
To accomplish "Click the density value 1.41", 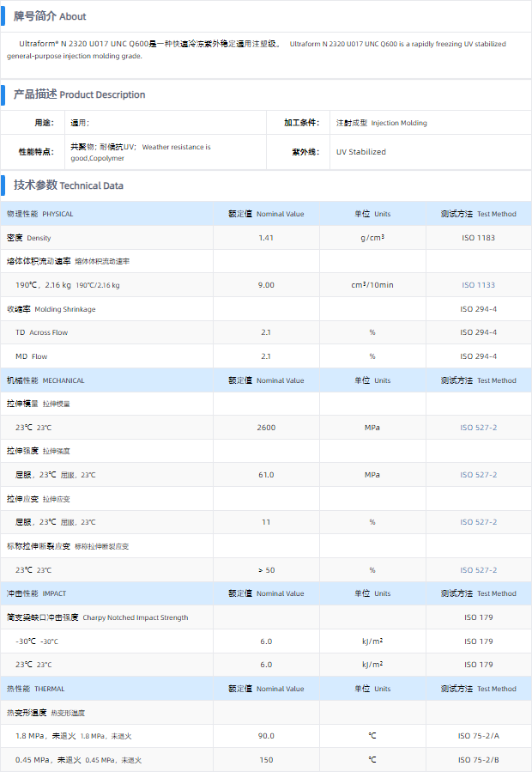I will [x=266, y=238].
